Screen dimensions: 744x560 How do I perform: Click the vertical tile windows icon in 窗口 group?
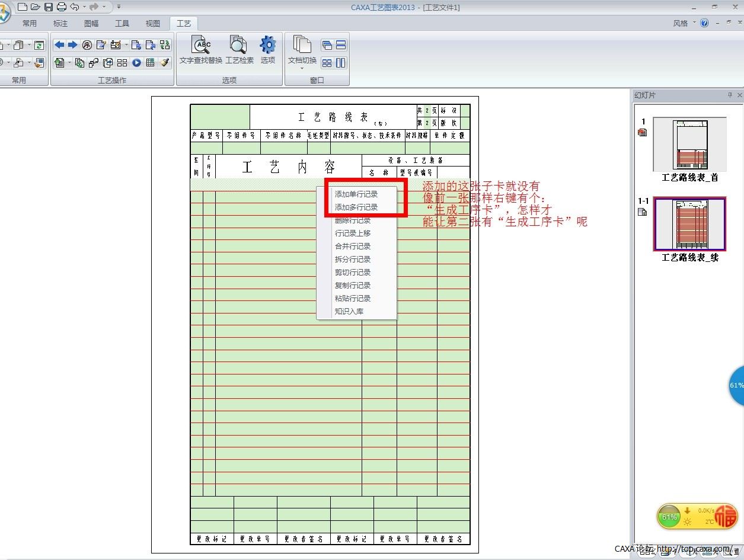341,63
